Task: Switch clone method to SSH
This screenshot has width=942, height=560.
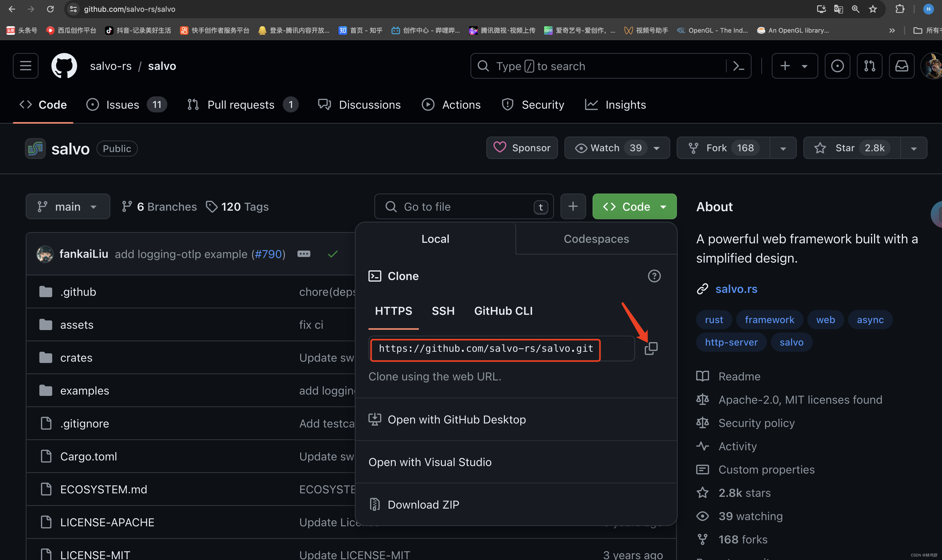Action: pyautogui.click(x=443, y=311)
